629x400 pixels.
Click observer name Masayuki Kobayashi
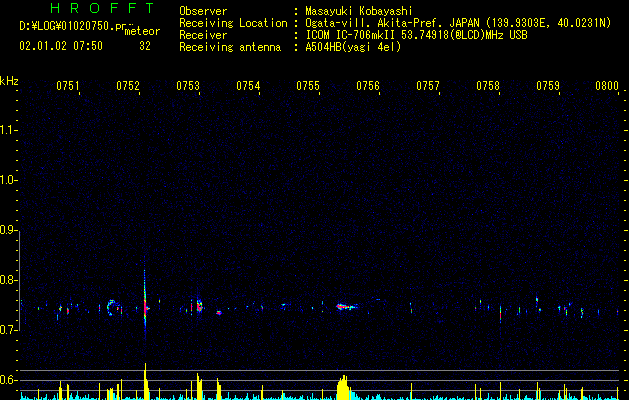(x=359, y=11)
